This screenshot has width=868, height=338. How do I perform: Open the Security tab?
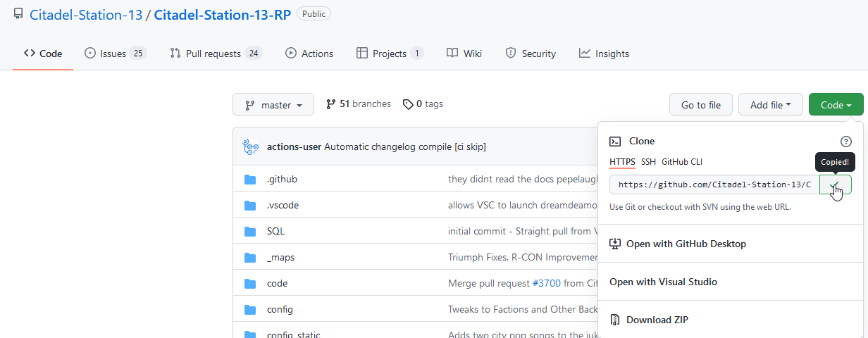(531, 54)
